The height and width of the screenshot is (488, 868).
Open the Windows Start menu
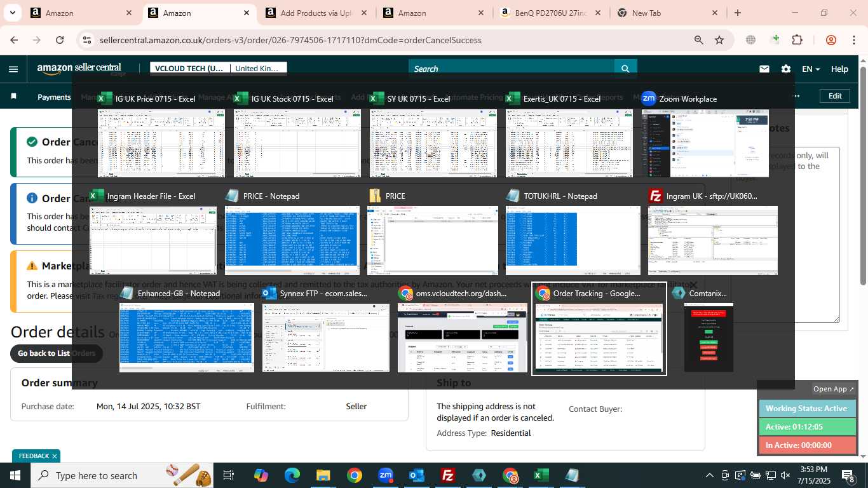(x=15, y=475)
